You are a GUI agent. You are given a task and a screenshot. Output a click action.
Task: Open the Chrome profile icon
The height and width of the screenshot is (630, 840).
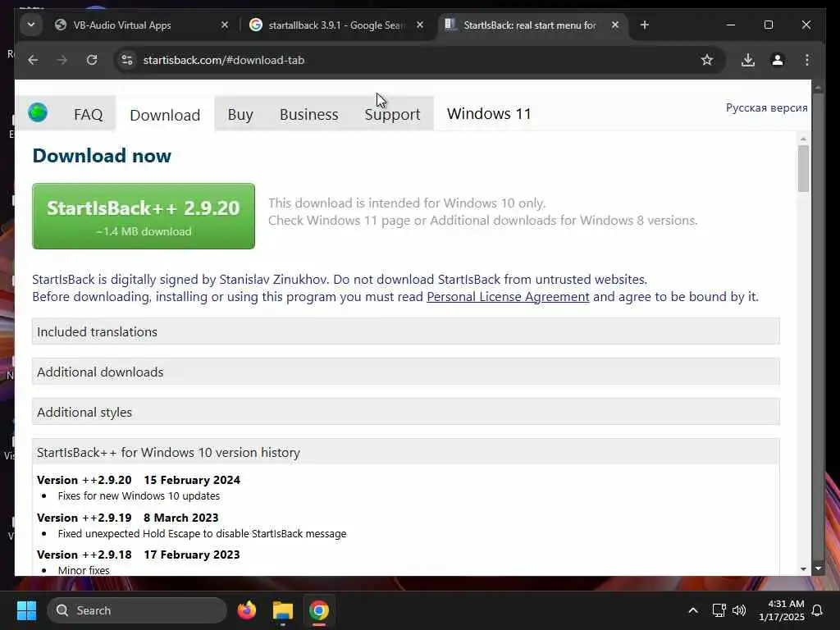[x=778, y=60]
